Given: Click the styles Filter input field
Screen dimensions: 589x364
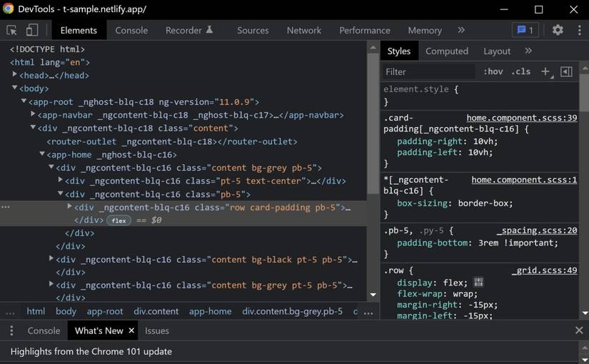Looking at the screenshot, I should (x=428, y=71).
